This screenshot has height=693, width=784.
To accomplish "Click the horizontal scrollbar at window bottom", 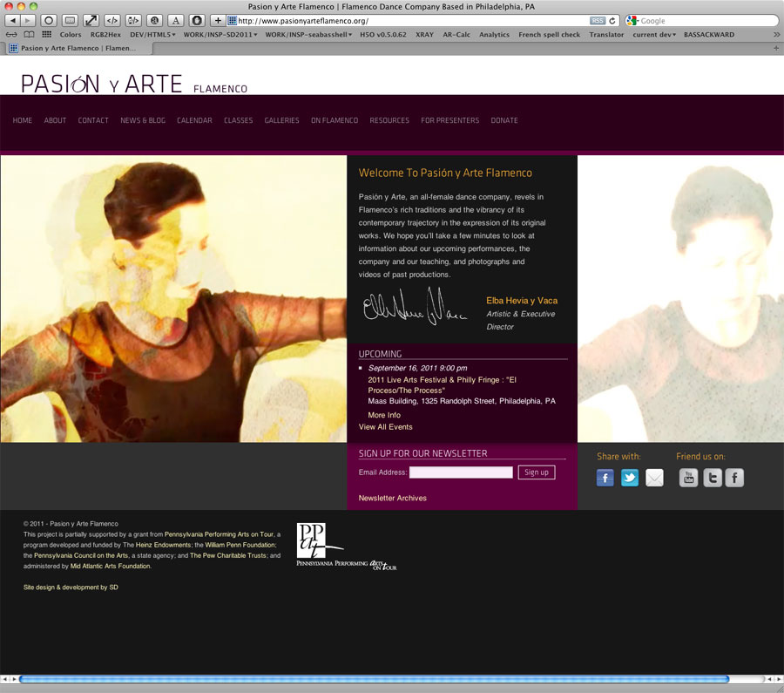I will coord(375,679).
